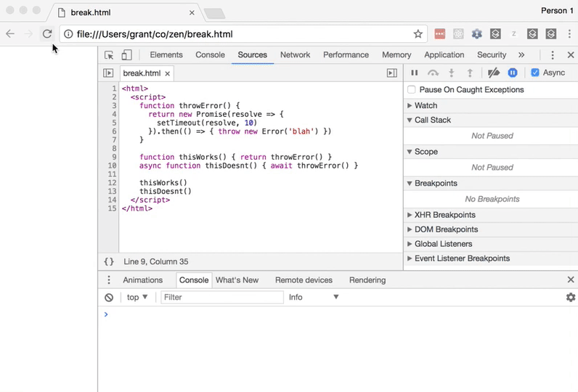The width and height of the screenshot is (578, 392).
Task: Step out of current function
Action: pos(470,73)
